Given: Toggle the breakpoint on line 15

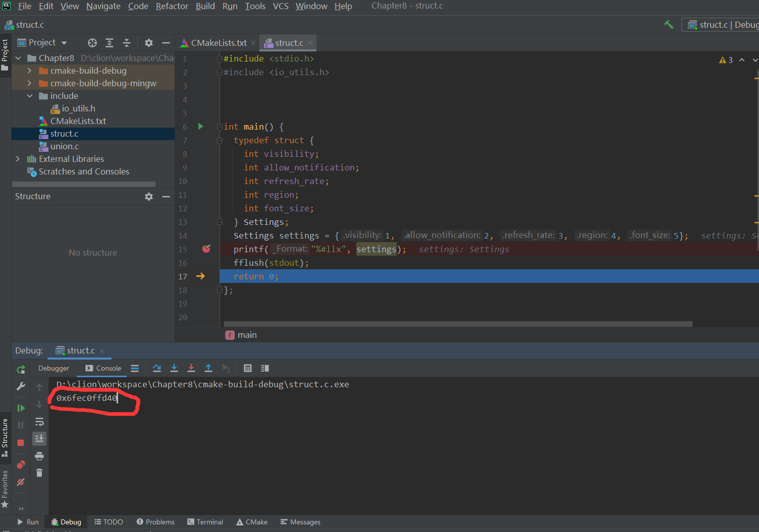Looking at the screenshot, I should 206,249.
